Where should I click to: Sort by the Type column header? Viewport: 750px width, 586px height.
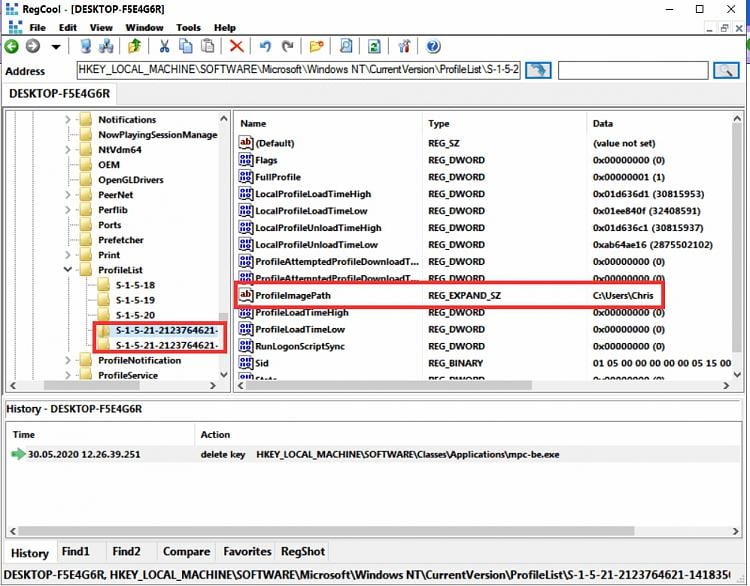(505, 123)
